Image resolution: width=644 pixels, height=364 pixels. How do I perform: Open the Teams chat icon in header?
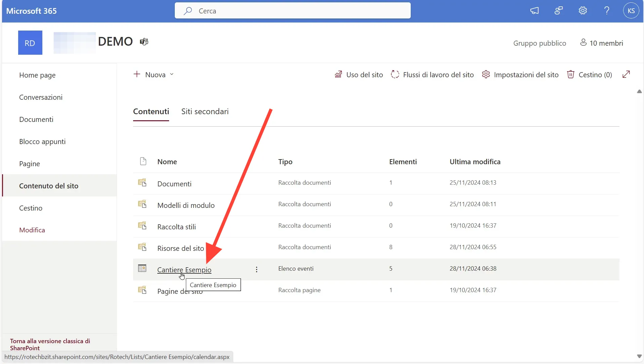pyautogui.click(x=558, y=11)
